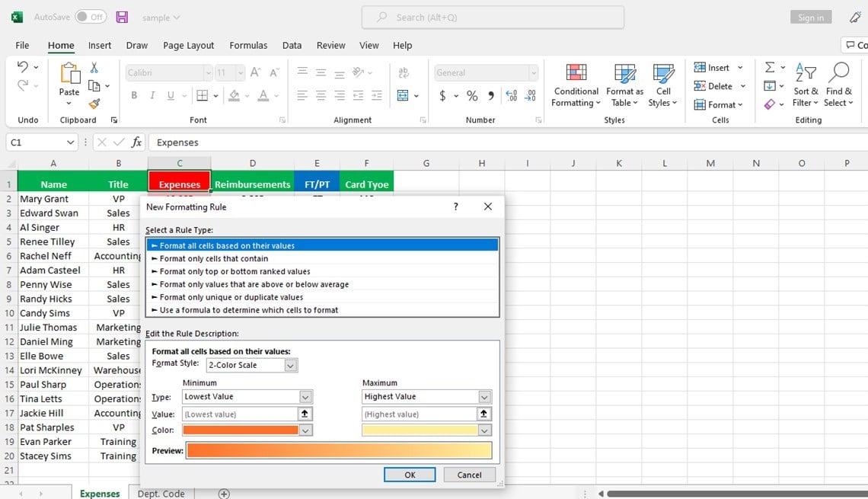Click the Preview gradient bar
Screen dimensions: 868x499
click(340, 450)
